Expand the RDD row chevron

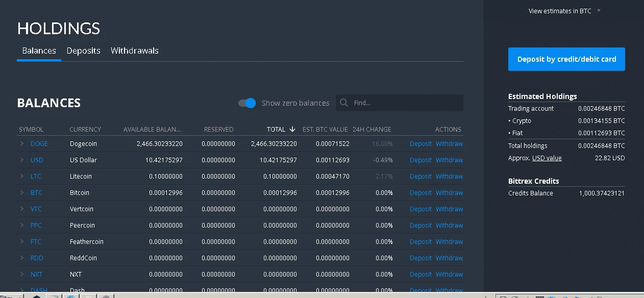coord(22,258)
